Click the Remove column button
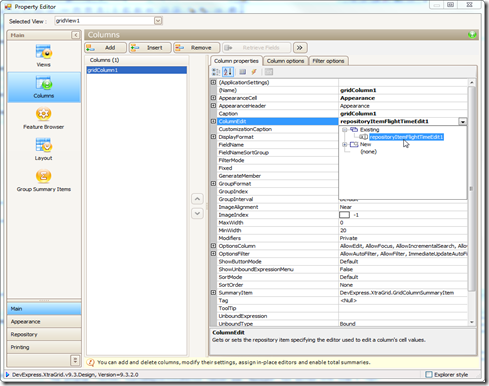 pos(197,48)
